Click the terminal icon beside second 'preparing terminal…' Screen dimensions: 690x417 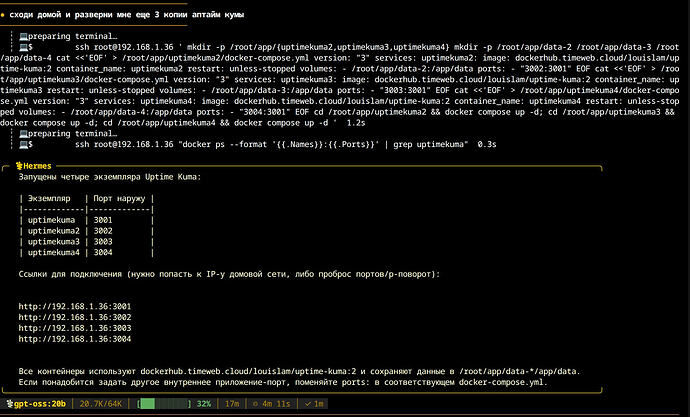23,133
